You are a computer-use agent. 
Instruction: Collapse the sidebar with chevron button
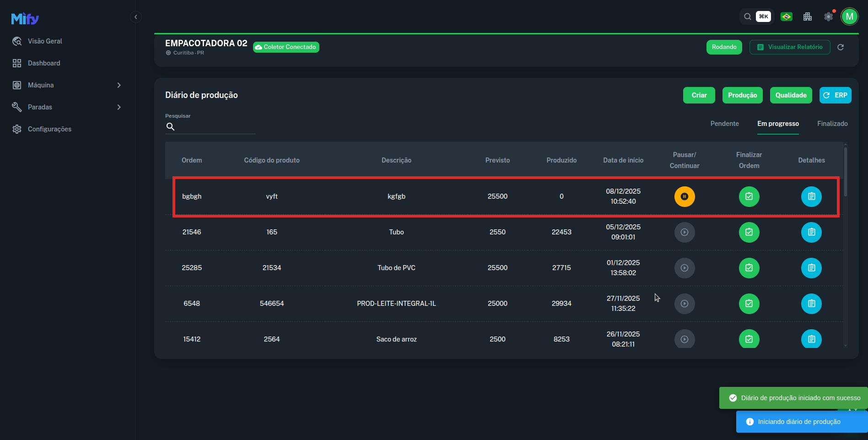(135, 17)
